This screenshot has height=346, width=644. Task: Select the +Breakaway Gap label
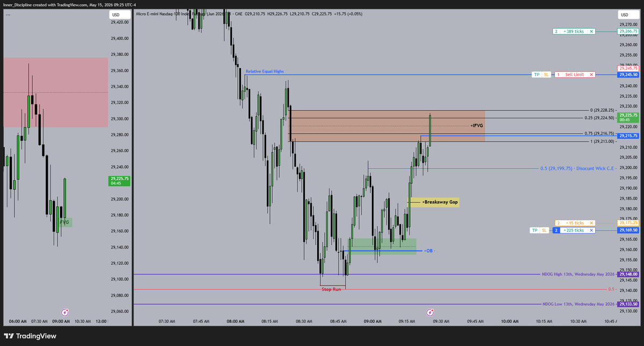pyautogui.click(x=440, y=202)
